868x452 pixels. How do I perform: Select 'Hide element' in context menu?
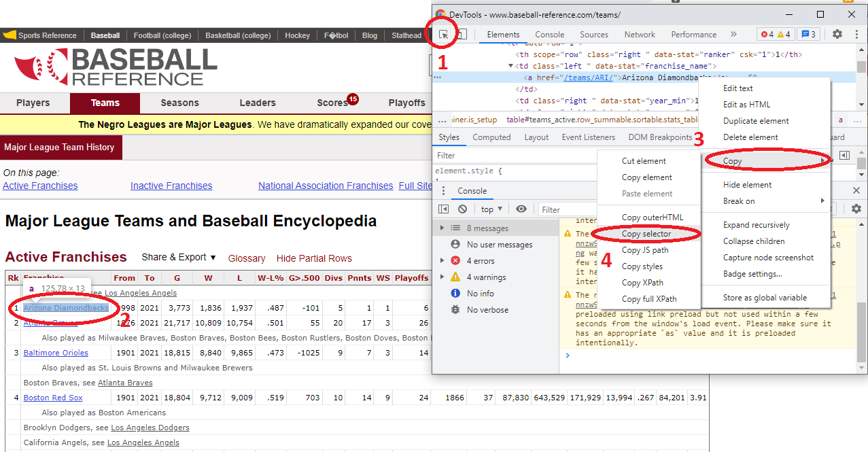point(765,185)
